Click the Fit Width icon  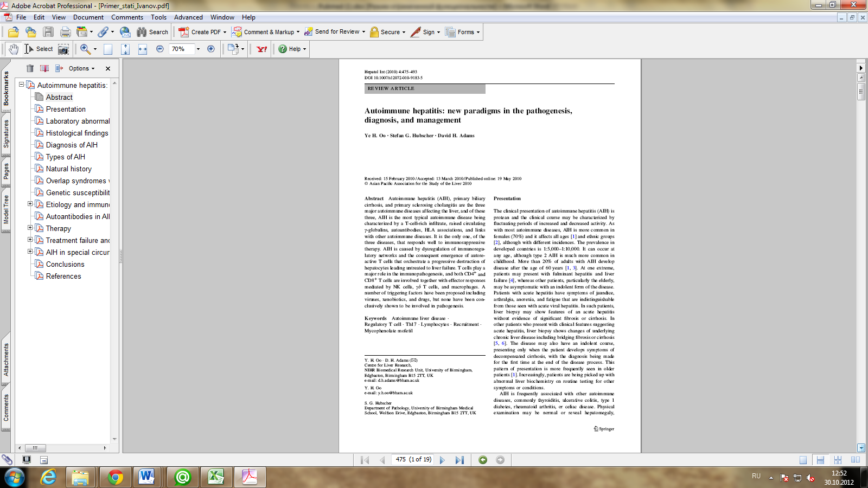point(143,49)
